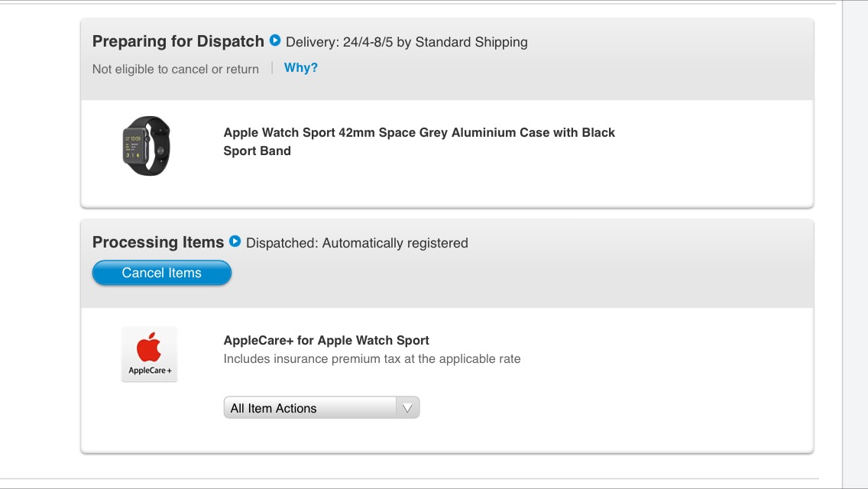The width and height of the screenshot is (868, 489).
Task: Click the All Item Actions dropdown arrow
Action: click(x=407, y=408)
